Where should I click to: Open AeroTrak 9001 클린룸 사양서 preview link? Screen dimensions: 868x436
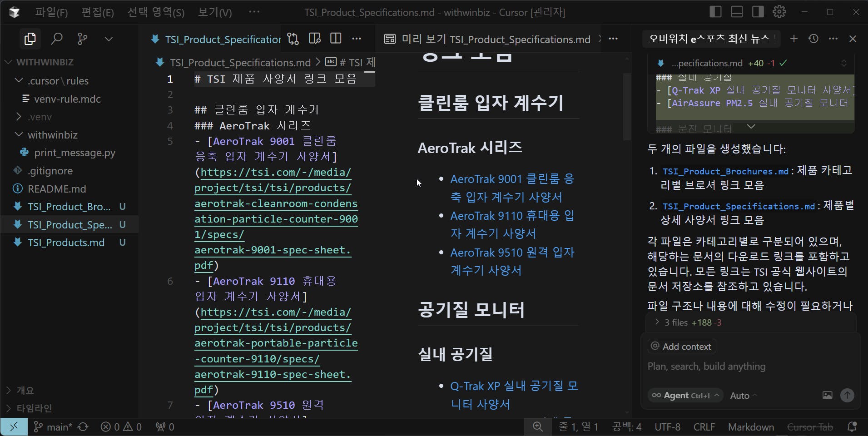pos(512,188)
